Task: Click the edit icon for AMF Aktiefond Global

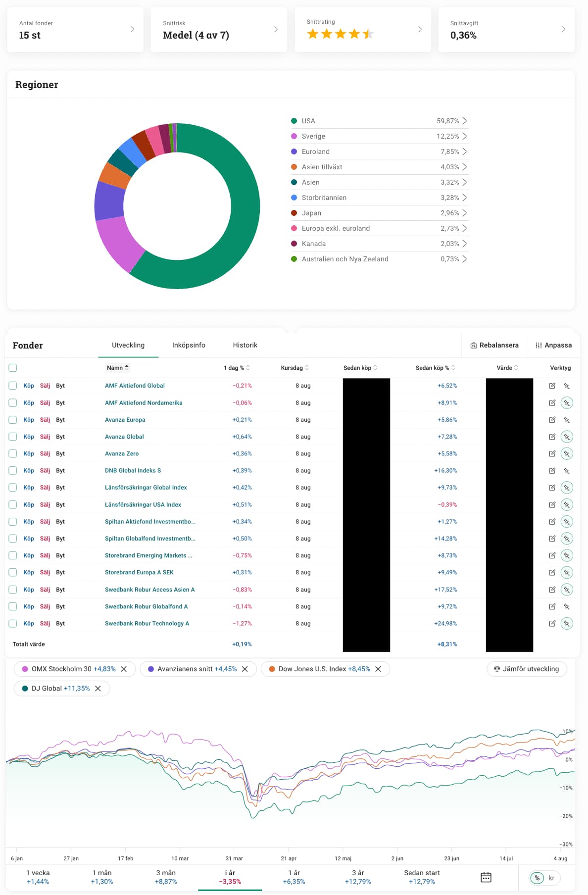Action: tap(552, 386)
